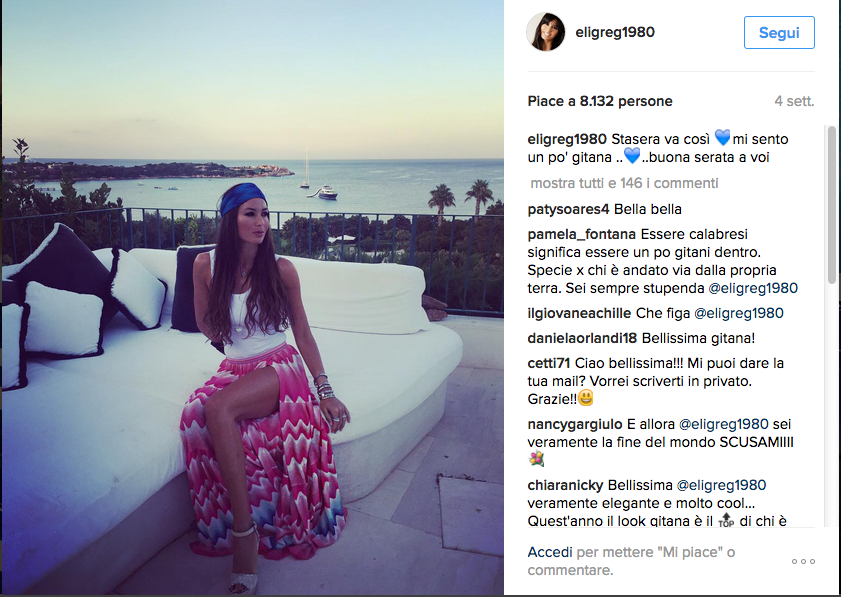Click eligreg1980 username in caption

[x=567, y=139]
